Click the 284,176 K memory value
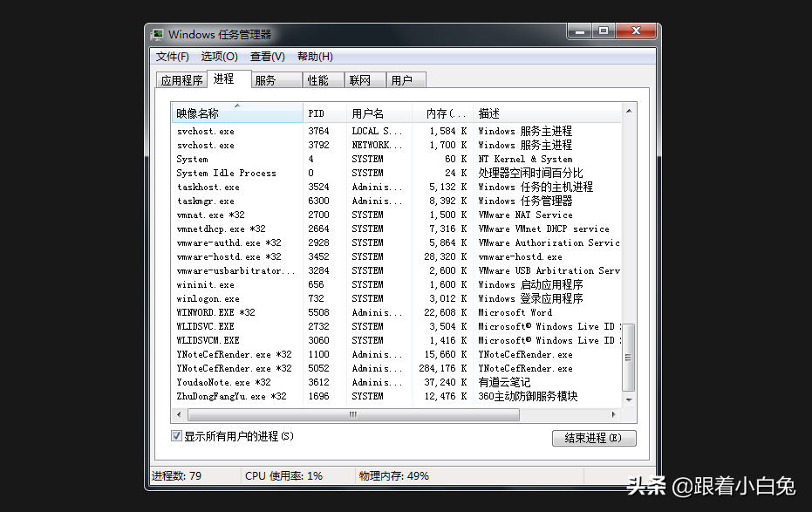 443,369
